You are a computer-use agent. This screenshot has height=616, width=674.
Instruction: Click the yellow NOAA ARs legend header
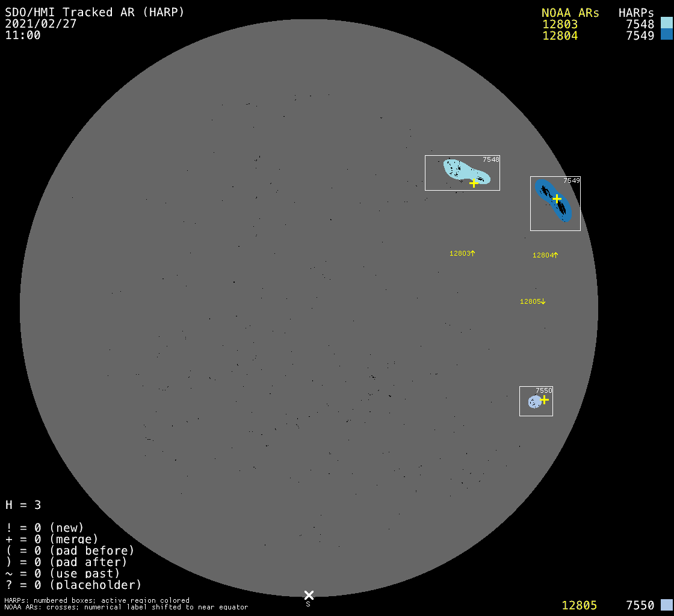coord(570,13)
